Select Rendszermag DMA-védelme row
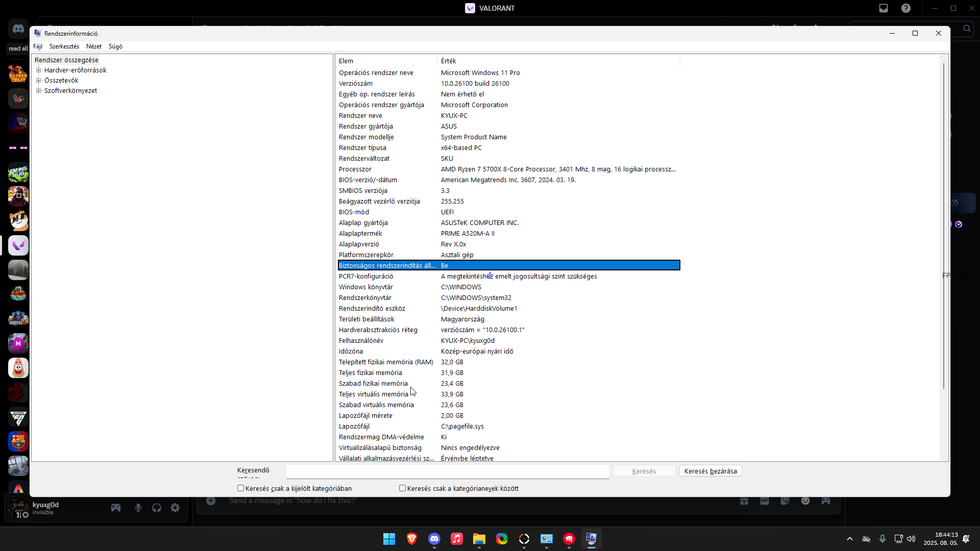Screen dimensions: 980x551 point(509,437)
